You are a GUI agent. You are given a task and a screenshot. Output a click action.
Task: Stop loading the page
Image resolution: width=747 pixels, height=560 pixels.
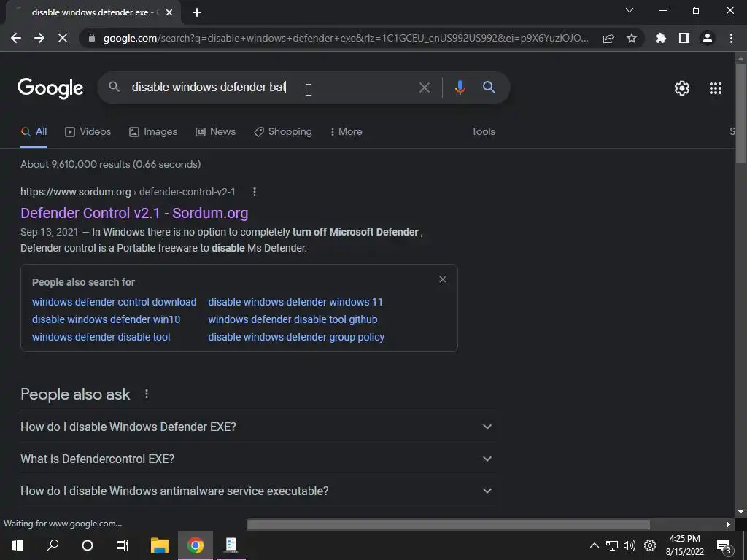coord(63,38)
